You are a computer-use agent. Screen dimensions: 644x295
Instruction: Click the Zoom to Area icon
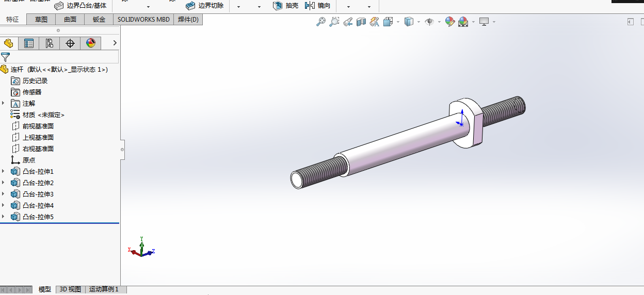(334, 22)
